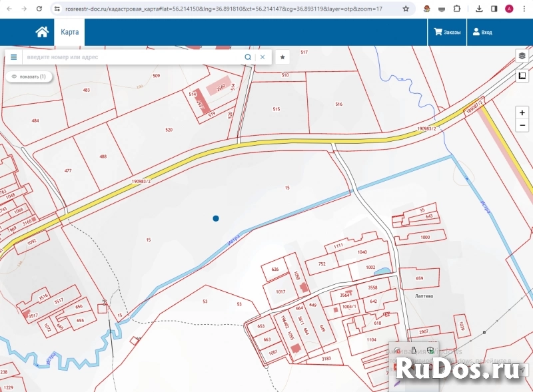This screenshot has height=392, width=533.
Task: Click the star favorites button near search
Action: (x=282, y=57)
